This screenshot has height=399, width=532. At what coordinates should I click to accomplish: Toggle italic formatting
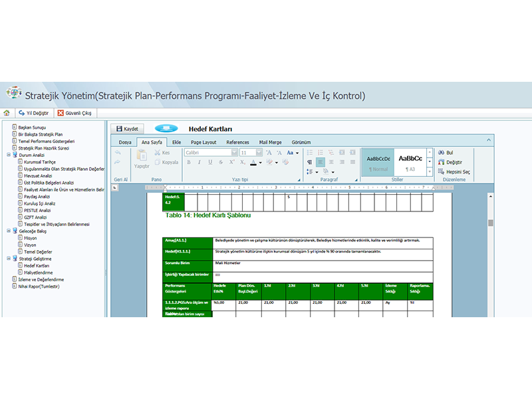click(x=199, y=162)
